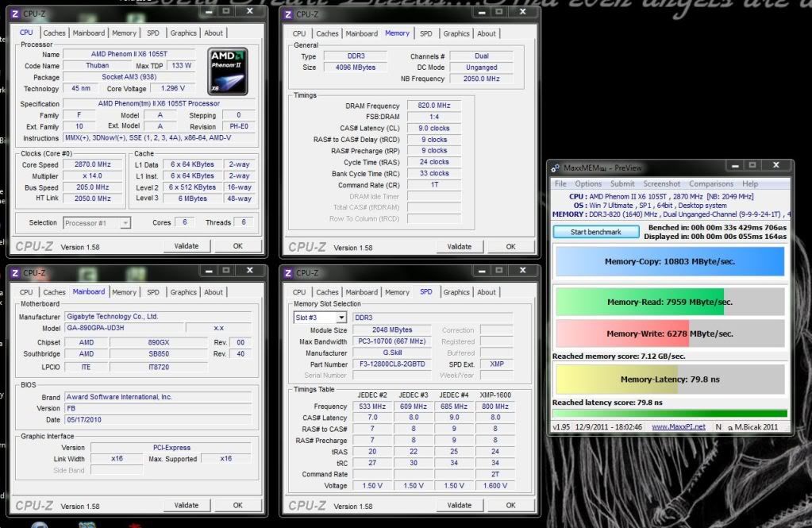Click Validate in the Memory timings window

point(459,247)
